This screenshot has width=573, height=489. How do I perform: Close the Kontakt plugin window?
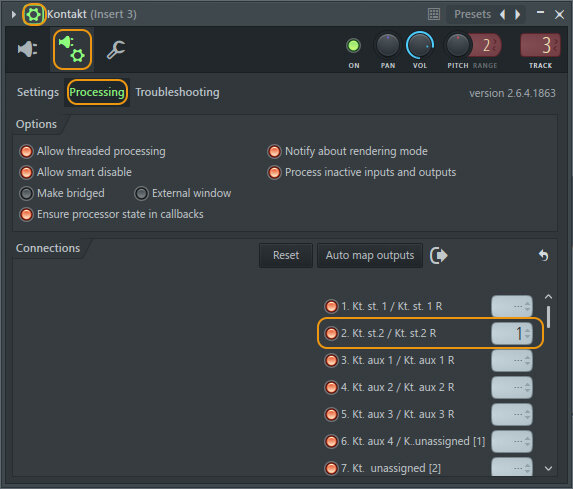coord(559,15)
